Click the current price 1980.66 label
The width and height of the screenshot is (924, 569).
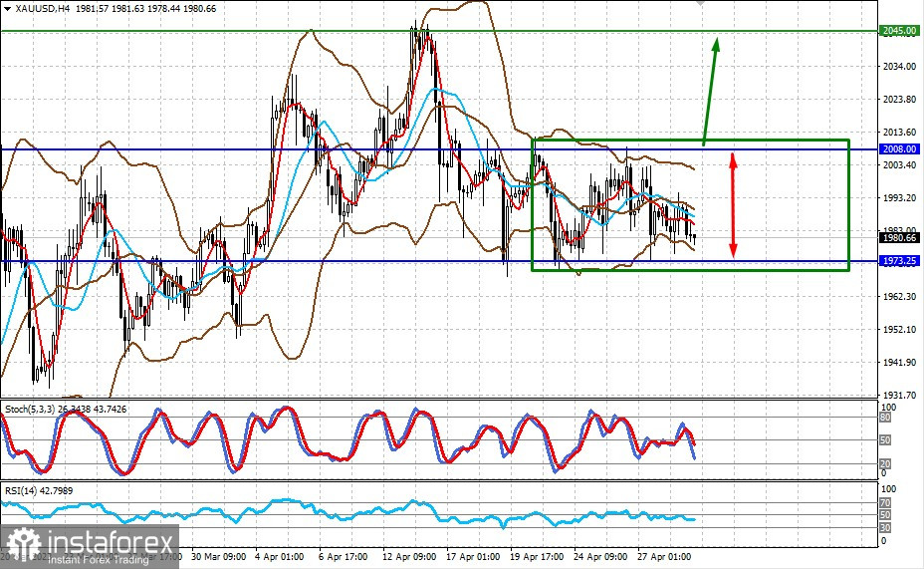coord(899,237)
